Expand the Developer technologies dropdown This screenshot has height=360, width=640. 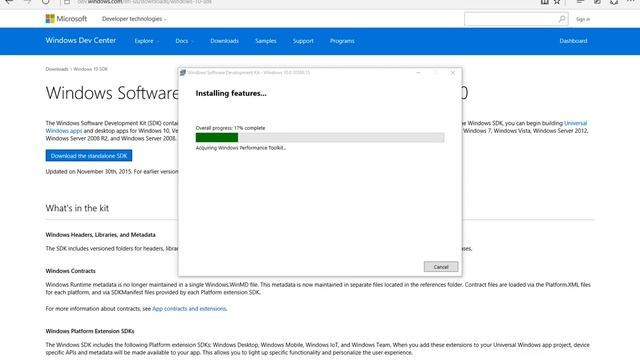(x=134, y=19)
